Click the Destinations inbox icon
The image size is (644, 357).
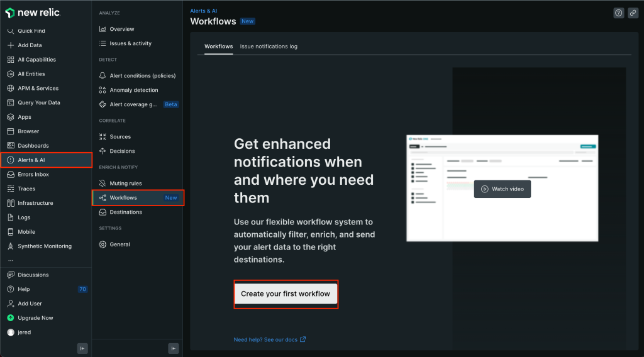tap(103, 212)
